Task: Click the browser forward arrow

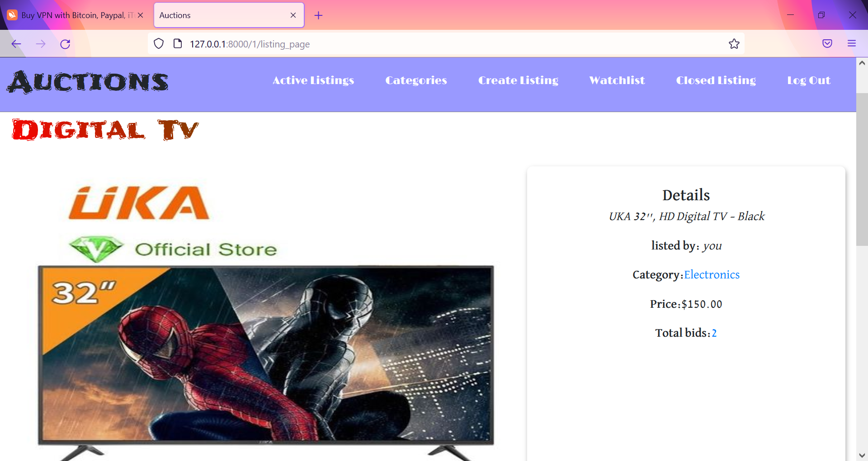Action: point(41,44)
